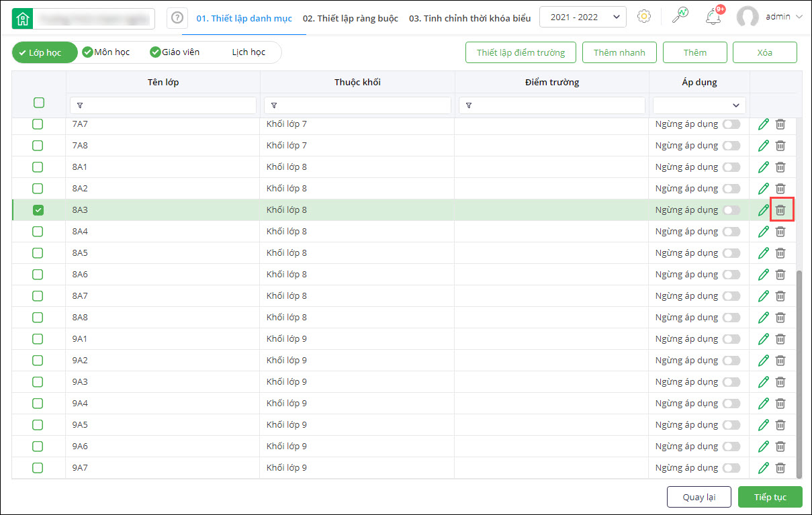Click the Tên lớp filter input

tap(163, 105)
